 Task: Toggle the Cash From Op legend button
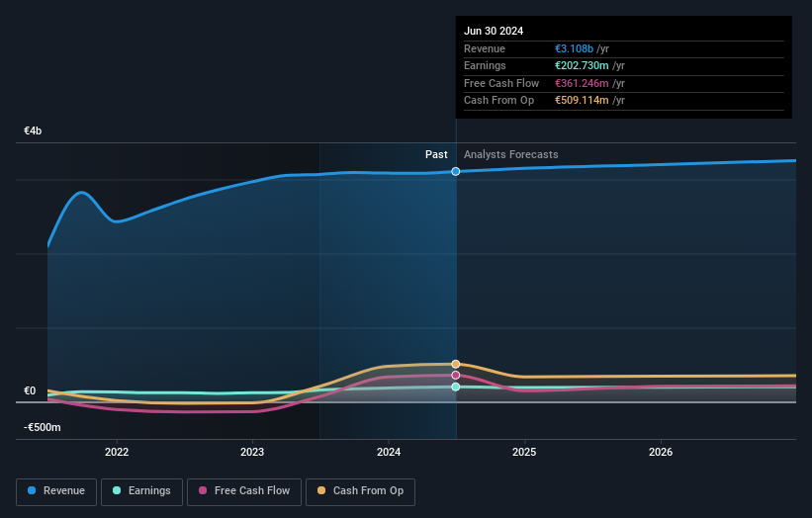coord(360,491)
